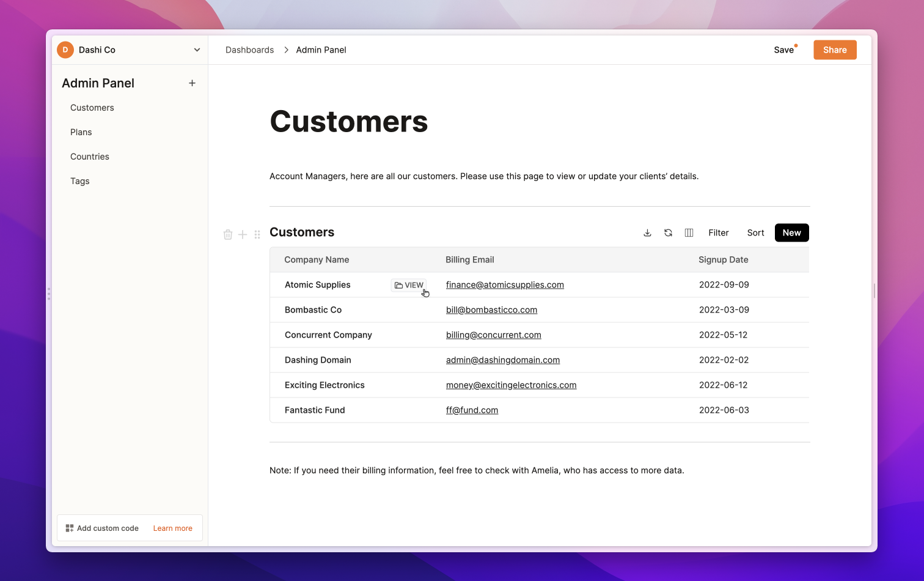Delete the Customers block with the trash icon
The image size is (924, 581).
[x=228, y=235]
